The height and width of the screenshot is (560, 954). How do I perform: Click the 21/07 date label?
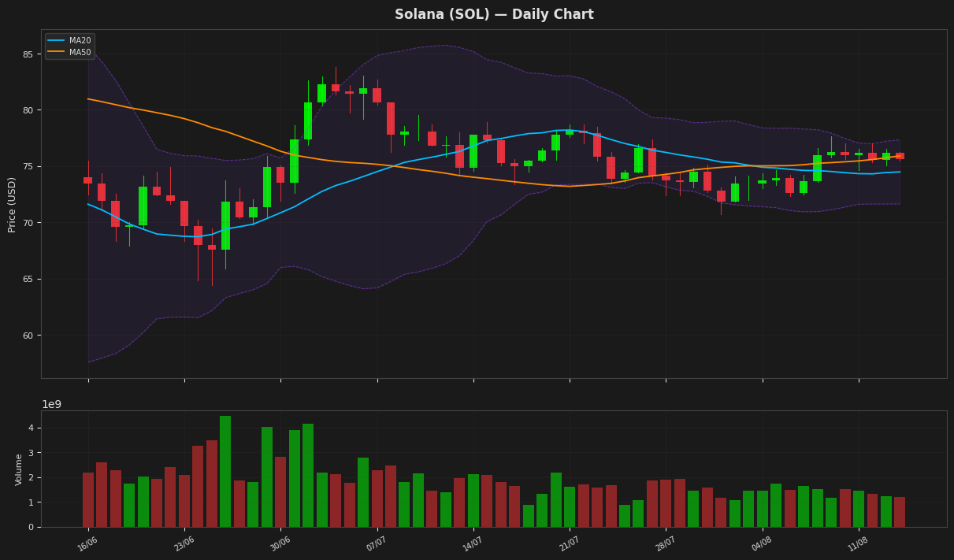pos(570,543)
